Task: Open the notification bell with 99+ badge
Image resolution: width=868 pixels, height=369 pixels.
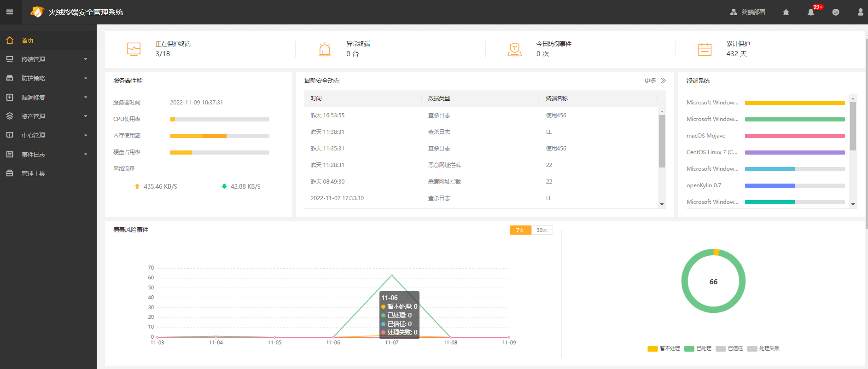Action: point(811,12)
